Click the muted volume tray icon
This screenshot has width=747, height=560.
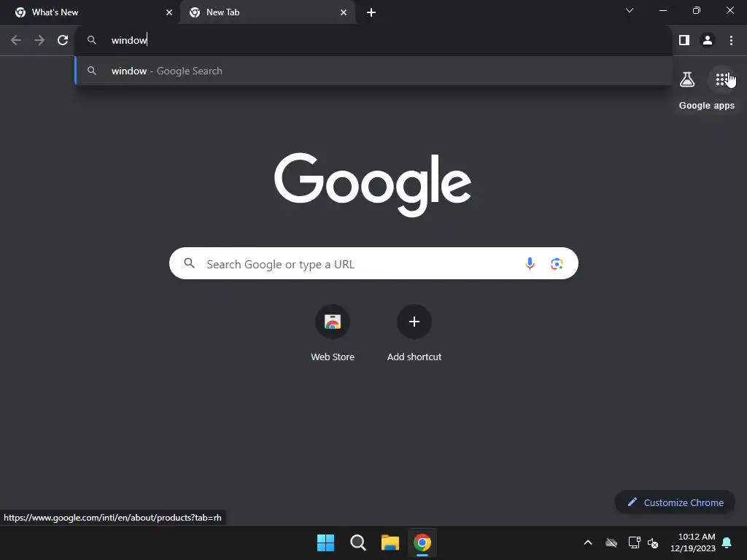(x=653, y=542)
